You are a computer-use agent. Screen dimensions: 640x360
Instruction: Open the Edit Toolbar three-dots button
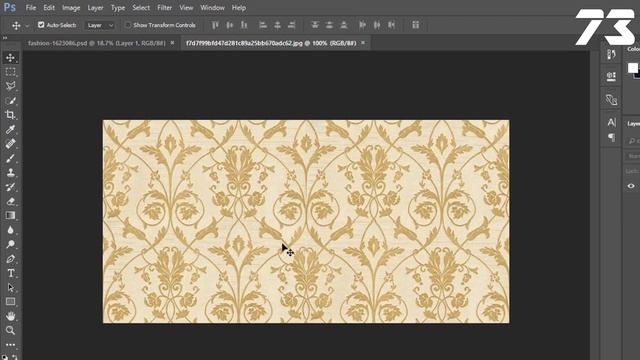pyautogui.click(x=11, y=345)
